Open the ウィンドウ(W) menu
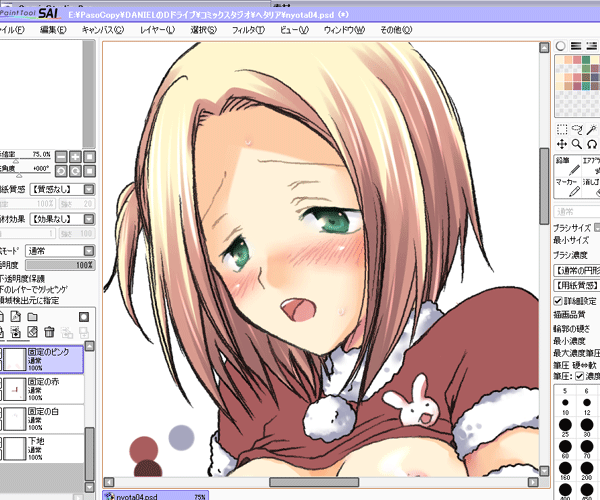Screen dimensions: 600x500 (x=344, y=30)
